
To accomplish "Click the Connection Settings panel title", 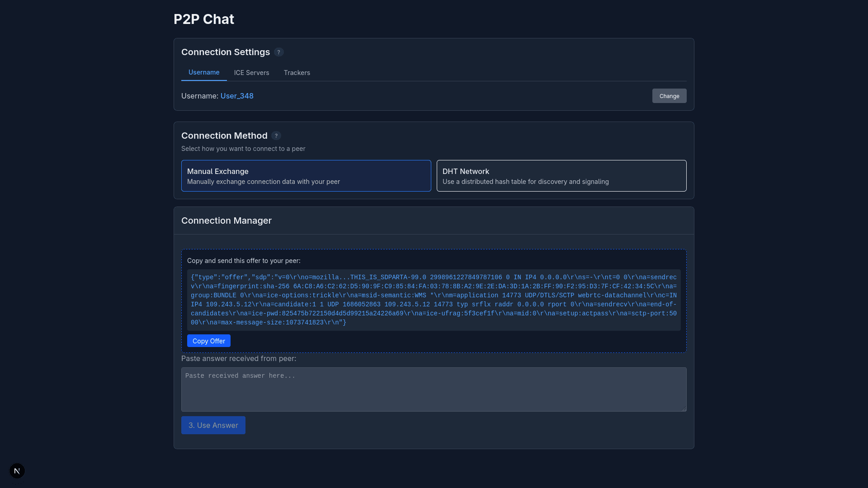I will point(225,52).
